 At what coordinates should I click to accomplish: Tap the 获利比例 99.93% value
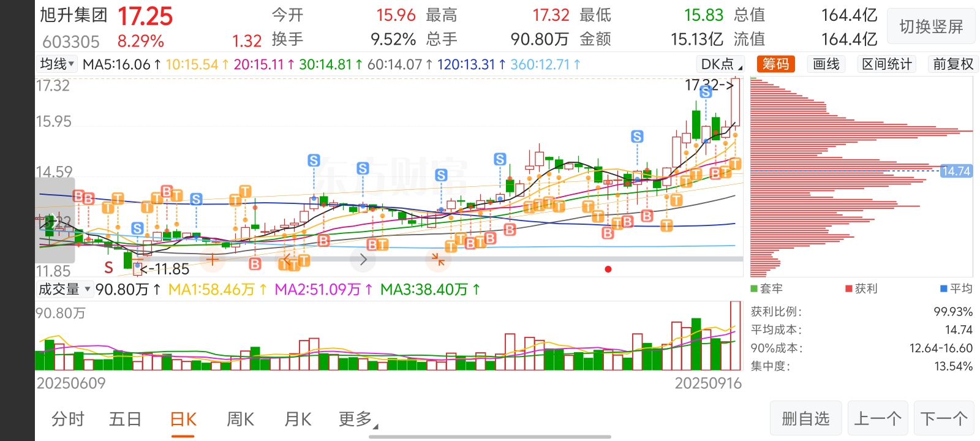[953, 312]
